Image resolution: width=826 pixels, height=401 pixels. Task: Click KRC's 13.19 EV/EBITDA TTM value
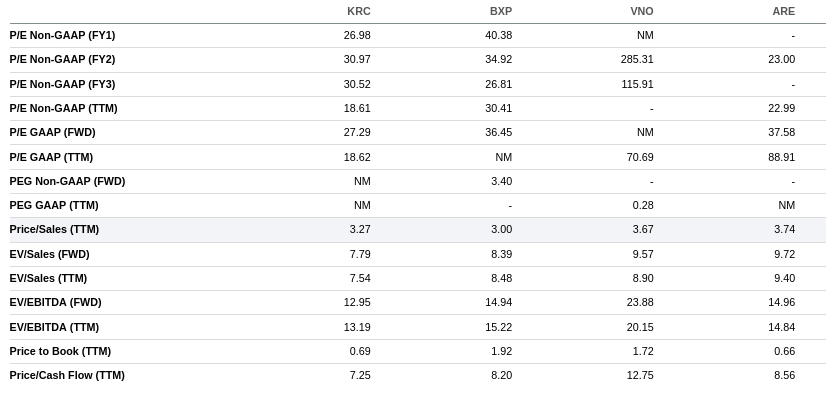tap(357, 327)
